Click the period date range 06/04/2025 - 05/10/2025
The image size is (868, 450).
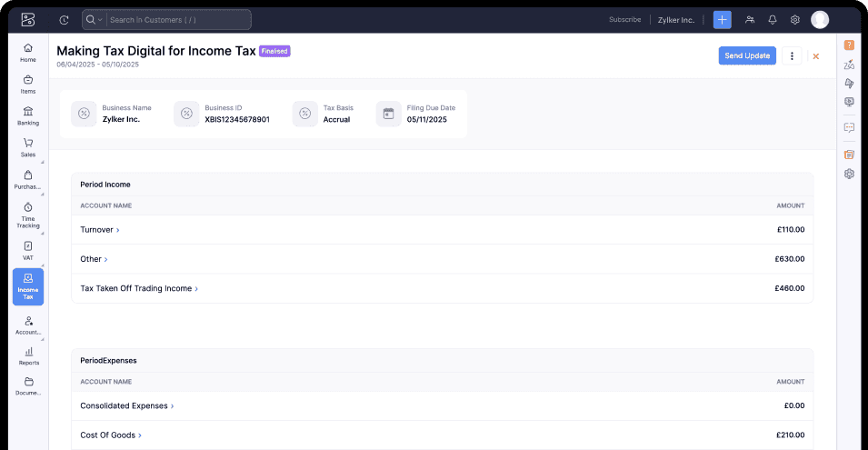(97, 65)
